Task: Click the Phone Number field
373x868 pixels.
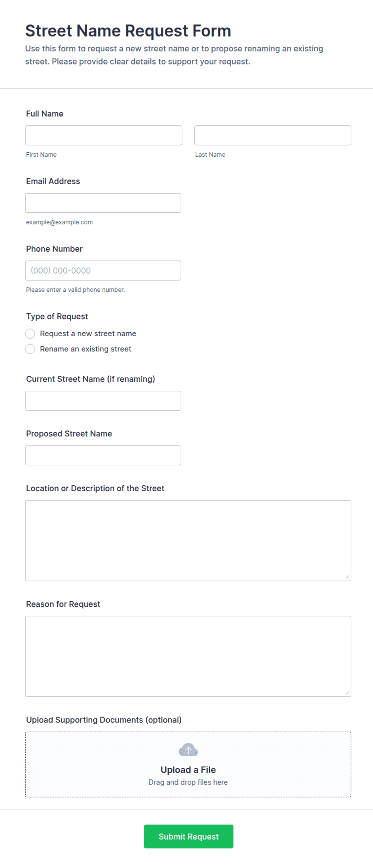Action: [x=103, y=270]
